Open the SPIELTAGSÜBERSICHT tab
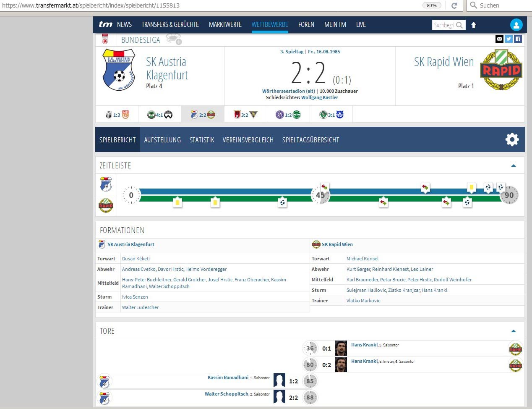This screenshot has width=532, height=409. (x=310, y=140)
